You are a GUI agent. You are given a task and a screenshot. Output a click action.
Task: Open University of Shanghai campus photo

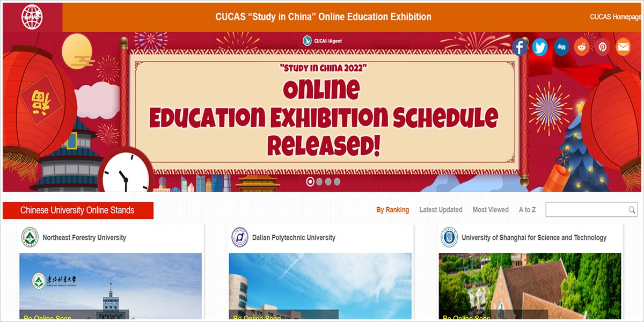(530, 286)
